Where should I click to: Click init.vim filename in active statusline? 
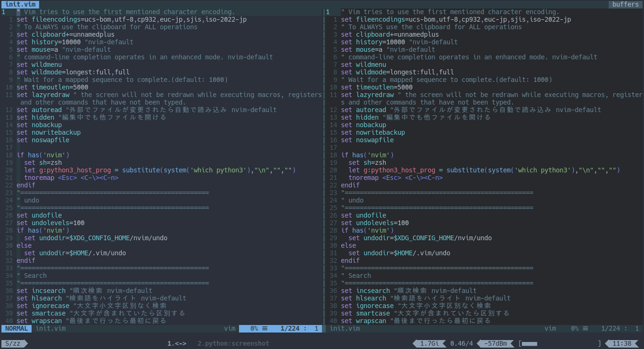coord(50,328)
